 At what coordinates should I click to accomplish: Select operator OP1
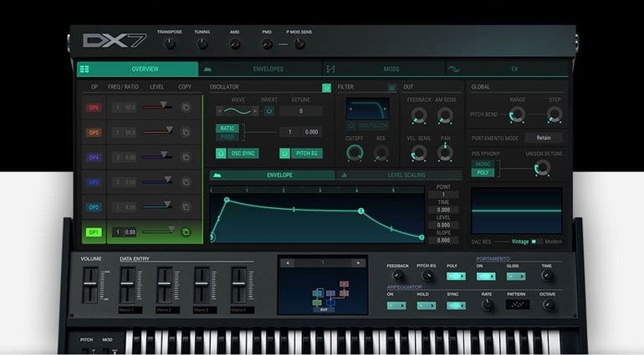coord(94,232)
